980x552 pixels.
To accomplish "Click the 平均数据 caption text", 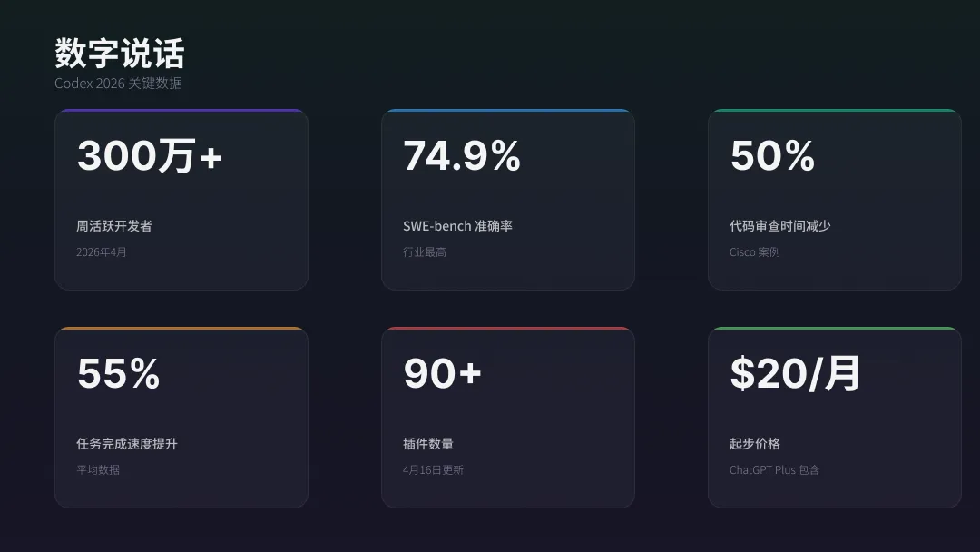I will [x=98, y=470].
